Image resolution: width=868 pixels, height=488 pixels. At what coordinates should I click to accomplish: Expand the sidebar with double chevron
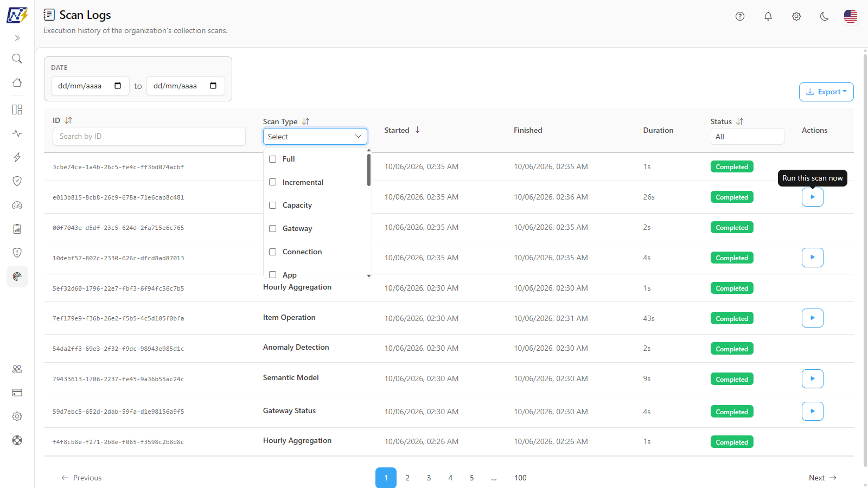point(17,38)
